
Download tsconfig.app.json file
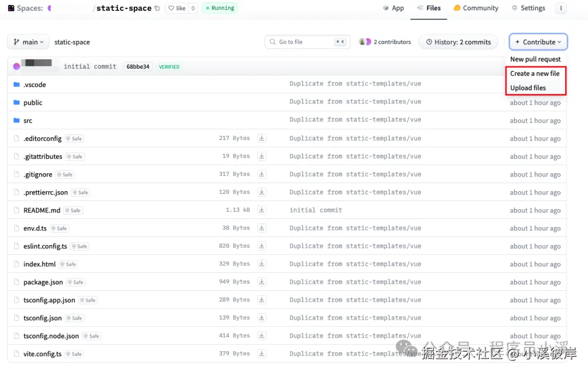coord(262,300)
